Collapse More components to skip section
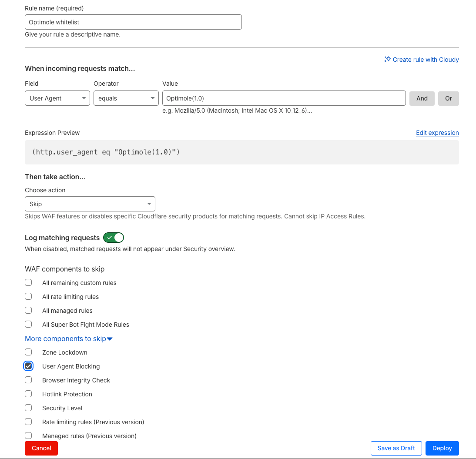 point(68,338)
